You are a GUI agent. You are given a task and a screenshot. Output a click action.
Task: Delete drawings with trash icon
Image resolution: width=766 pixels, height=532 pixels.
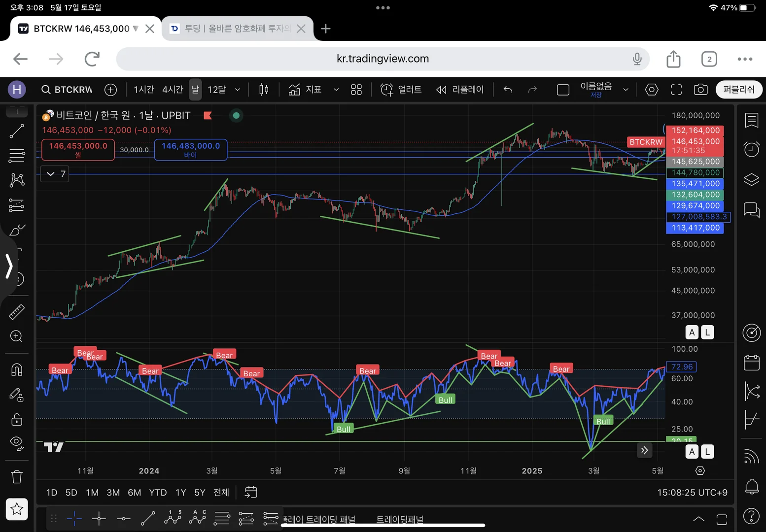click(x=17, y=477)
